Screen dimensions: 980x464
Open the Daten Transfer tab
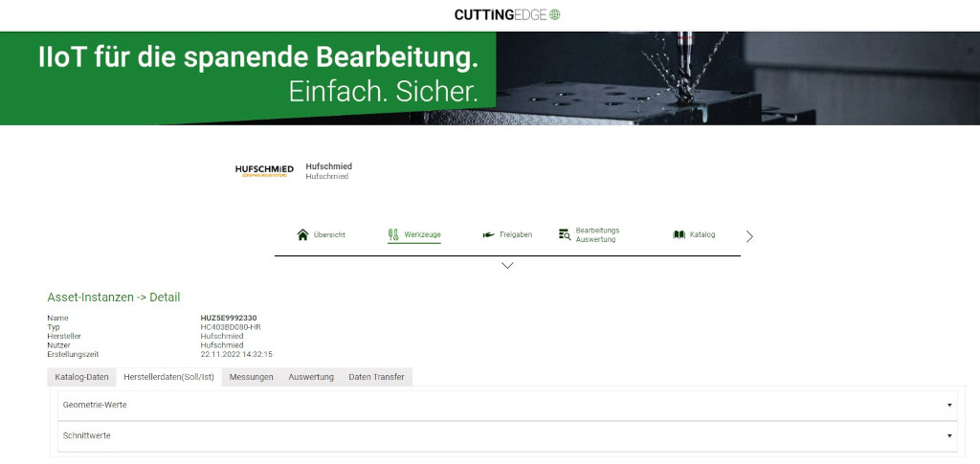[376, 377]
